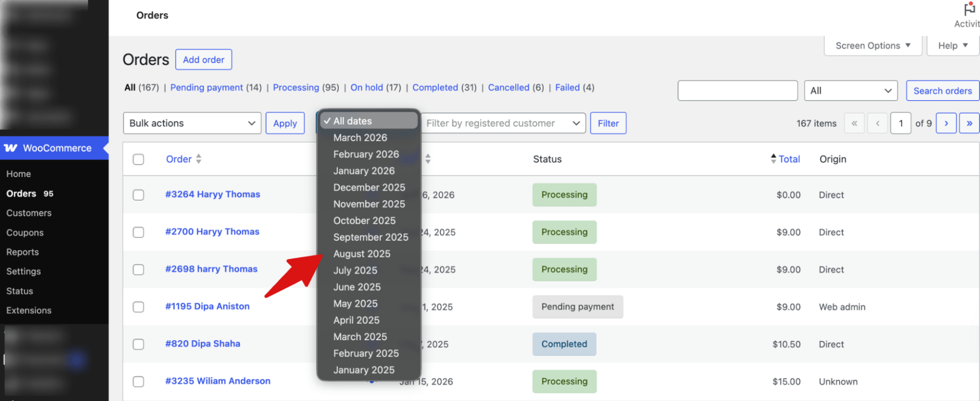980x401 pixels.
Task: Choose All dates in date list
Action: (369, 121)
